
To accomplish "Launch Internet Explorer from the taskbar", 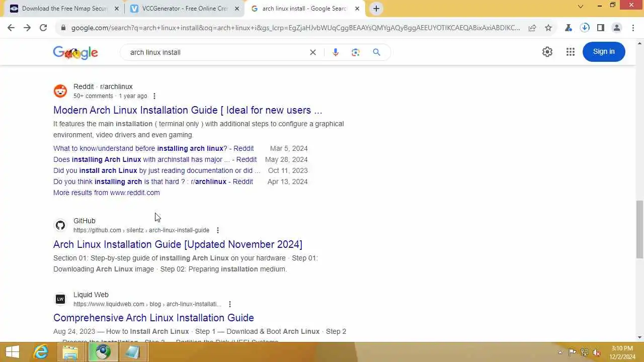I will [x=41, y=352].
